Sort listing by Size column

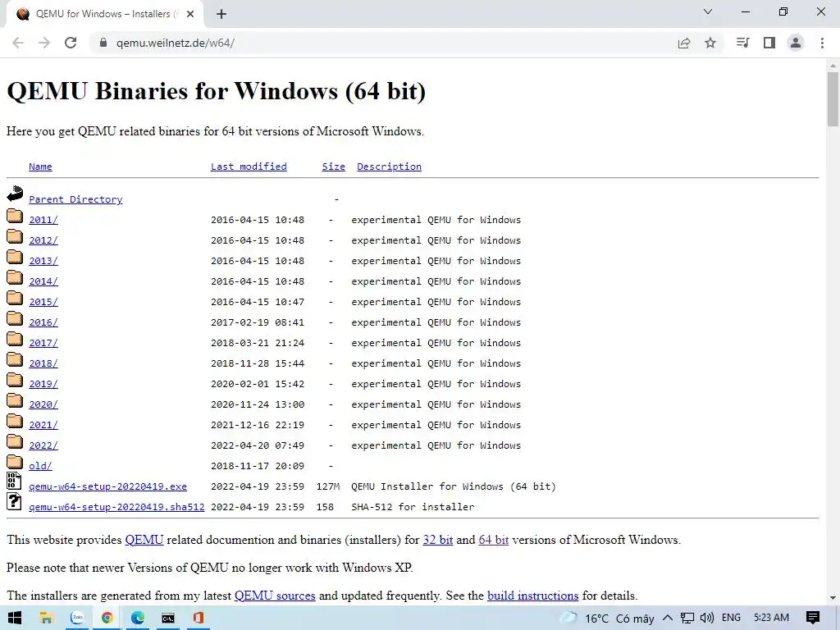point(333,167)
